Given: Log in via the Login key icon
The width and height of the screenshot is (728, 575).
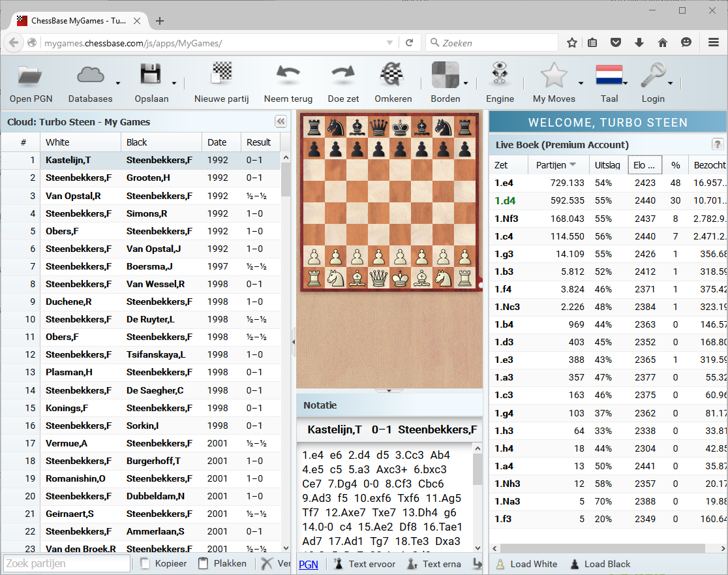Looking at the screenshot, I should tap(653, 82).
